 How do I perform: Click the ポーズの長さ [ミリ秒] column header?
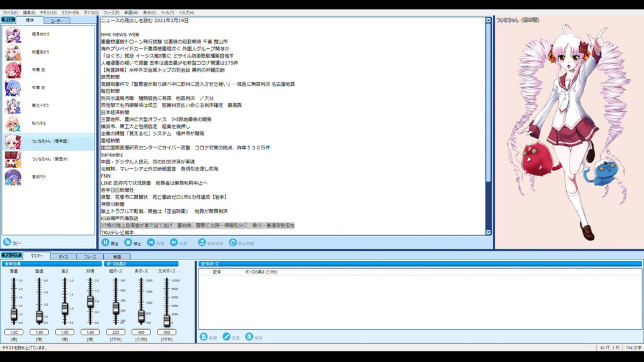261,272
